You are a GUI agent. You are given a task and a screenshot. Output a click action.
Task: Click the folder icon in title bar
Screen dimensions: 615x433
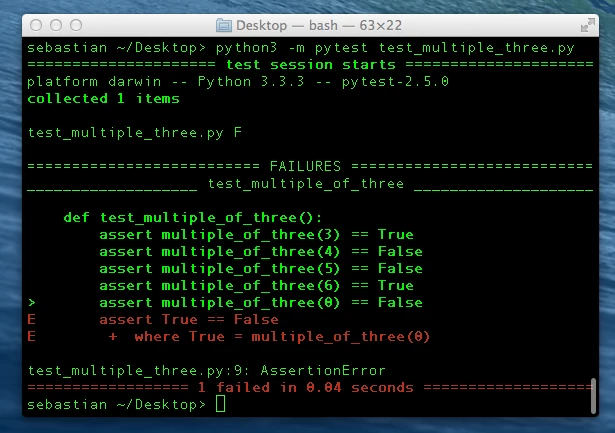pos(224,25)
